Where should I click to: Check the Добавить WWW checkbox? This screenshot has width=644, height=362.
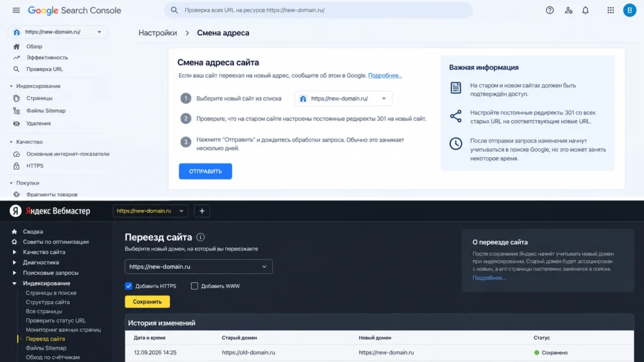pyautogui.click(x=194, y=286)
